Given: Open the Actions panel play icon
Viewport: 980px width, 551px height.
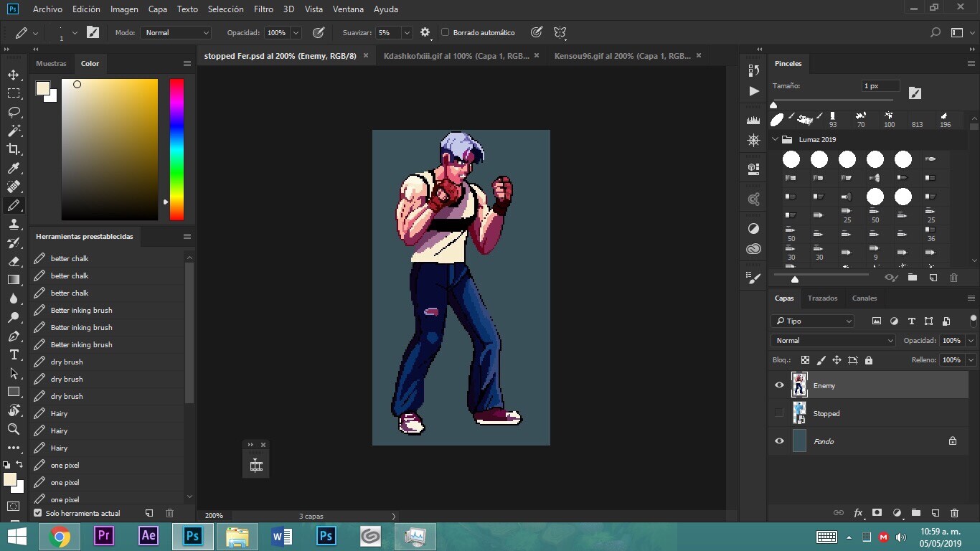Looking at the screenshot, I should click(753, 91).
